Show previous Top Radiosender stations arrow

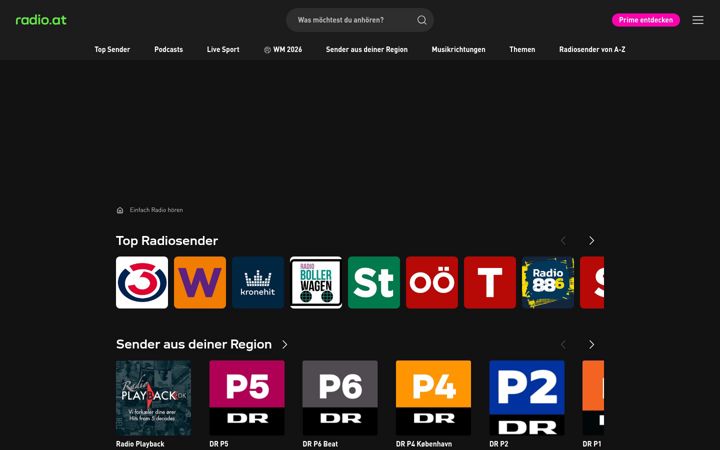coord(563,241)
